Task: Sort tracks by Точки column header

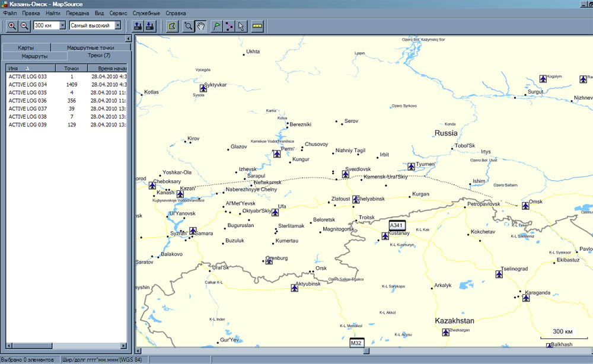Action: click(71, 69)
